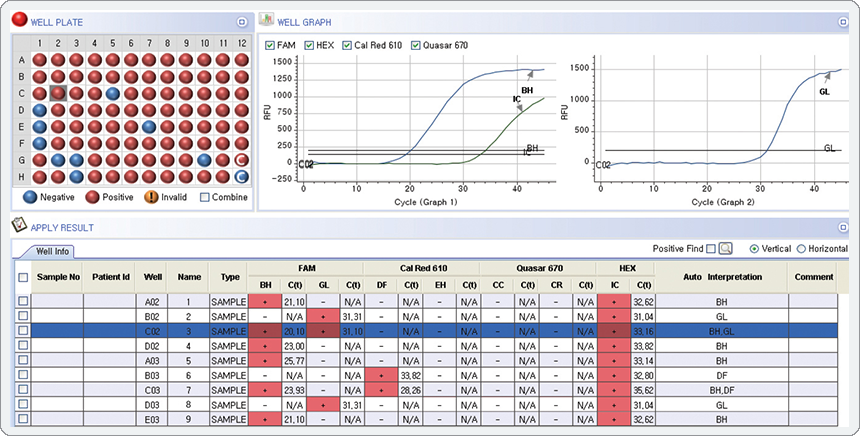
Task: Select the negative well G10
Action: coord(204,160)
